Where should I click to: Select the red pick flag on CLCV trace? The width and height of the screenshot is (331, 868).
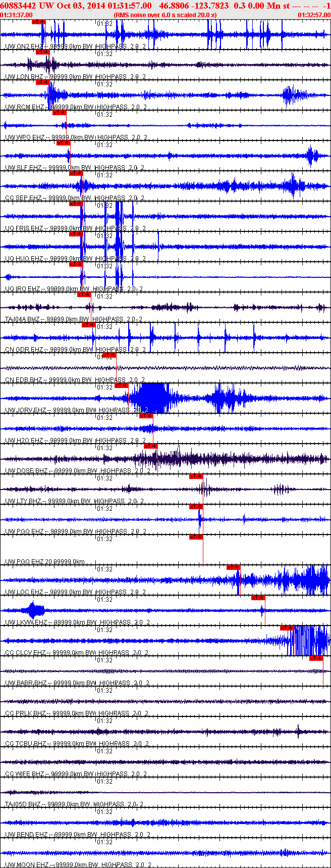click(287, 628)
